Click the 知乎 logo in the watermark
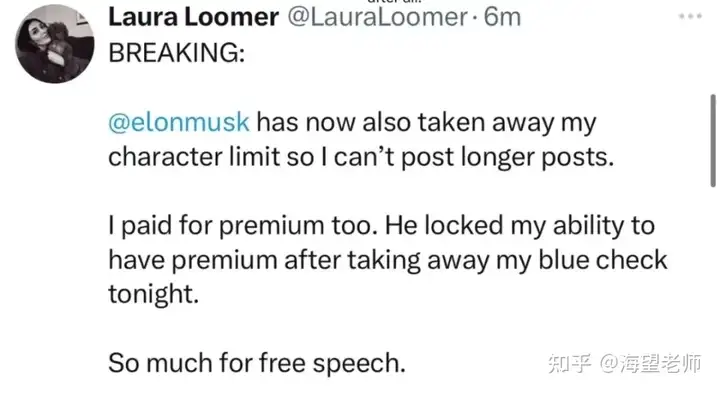The height and width of the screenshot is (393, 720). (569, 363)
